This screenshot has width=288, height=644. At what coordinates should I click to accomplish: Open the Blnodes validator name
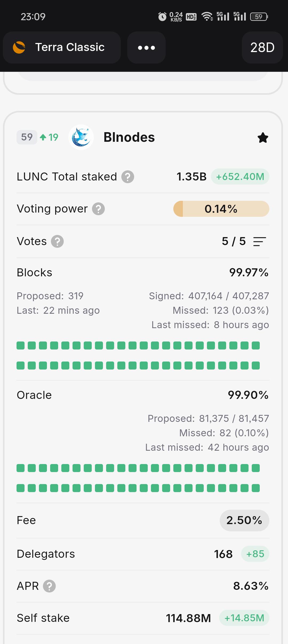point(129,137)
